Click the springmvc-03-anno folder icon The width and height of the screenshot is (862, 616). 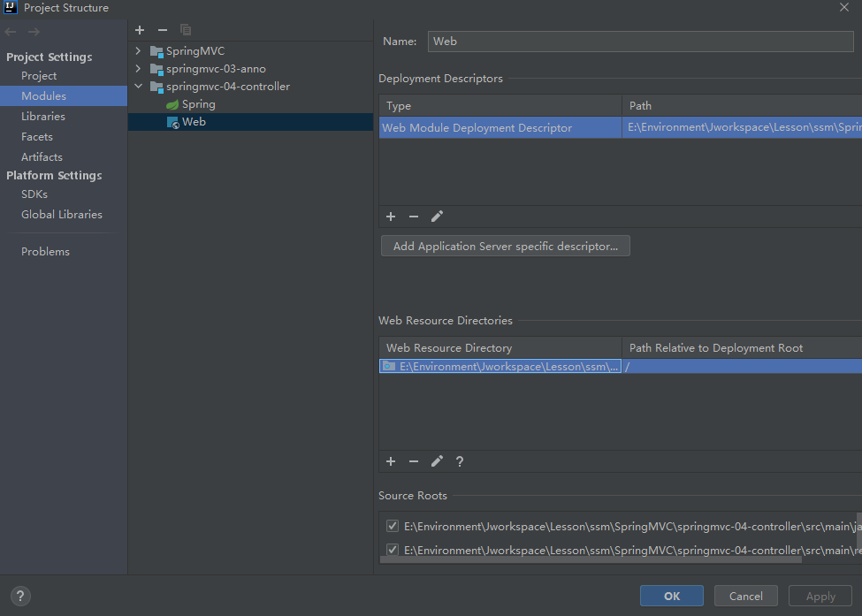[x=156, y=69]
